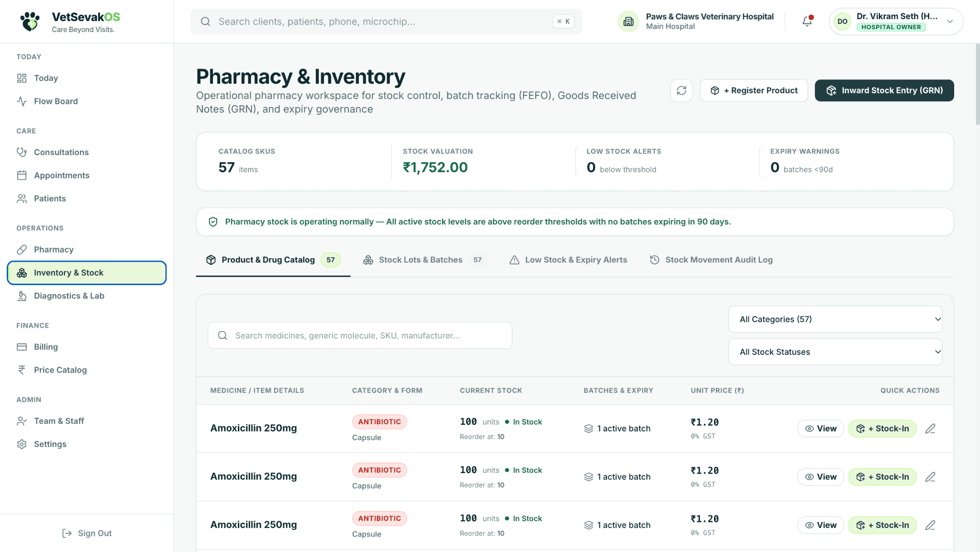Screen dimensions: 980x552
Task: Stock-In first Amoxicillin 250mg row
Action: tap(882, 429)
